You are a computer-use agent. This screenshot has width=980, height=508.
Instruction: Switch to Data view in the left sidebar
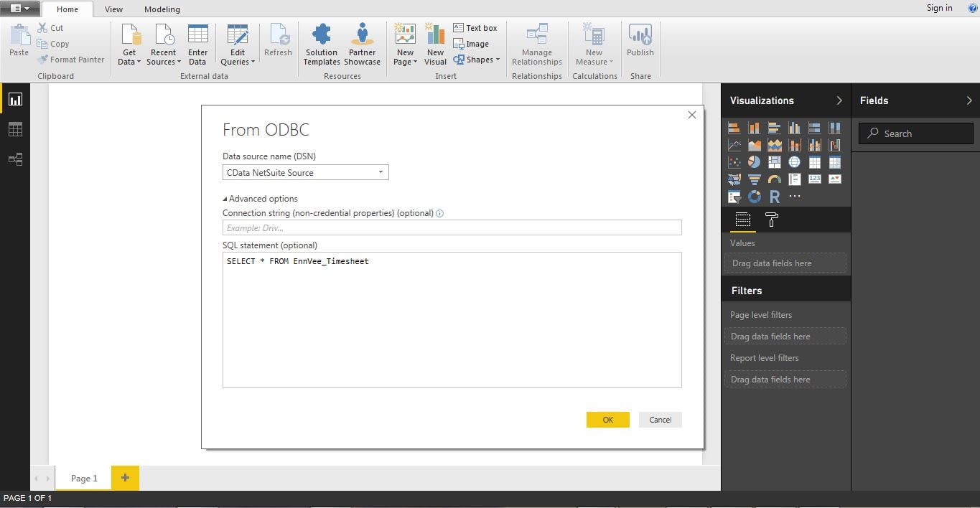(15, 128)
